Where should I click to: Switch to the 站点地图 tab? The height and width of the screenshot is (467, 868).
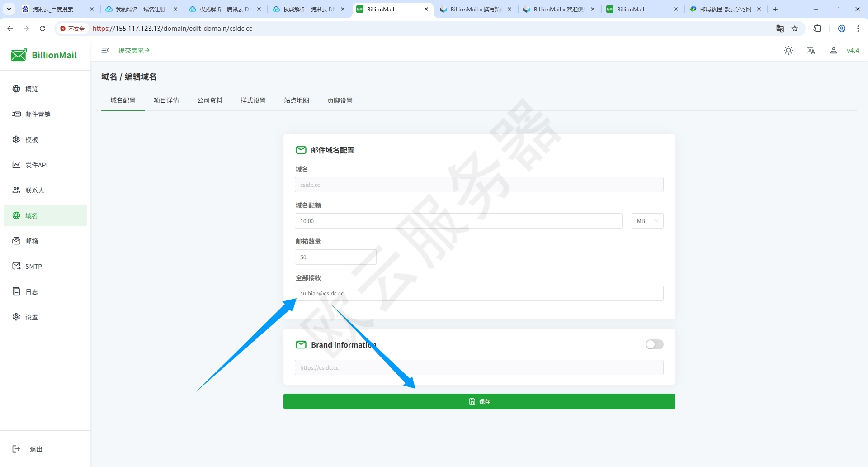(297, 100)
